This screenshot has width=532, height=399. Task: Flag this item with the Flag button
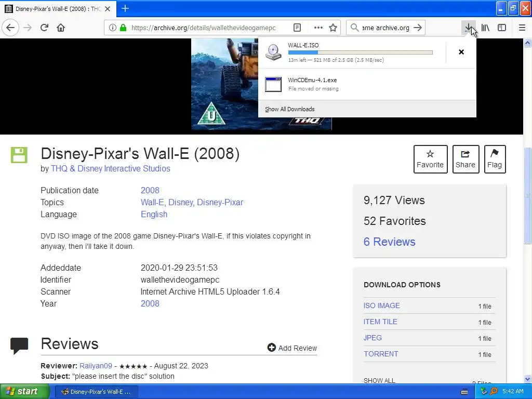coord(495,159)
